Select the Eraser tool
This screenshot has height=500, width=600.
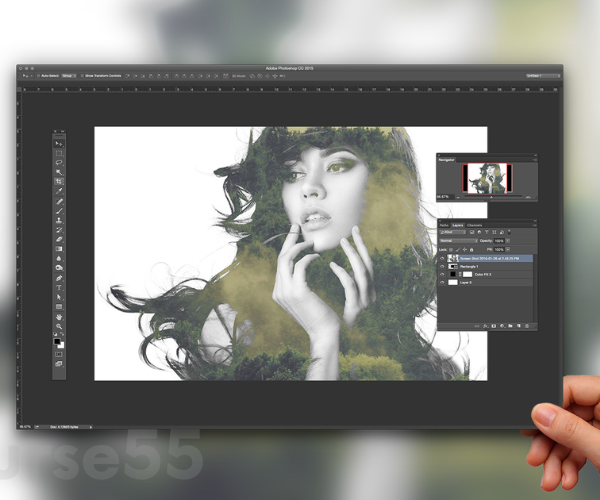(59, 239)
